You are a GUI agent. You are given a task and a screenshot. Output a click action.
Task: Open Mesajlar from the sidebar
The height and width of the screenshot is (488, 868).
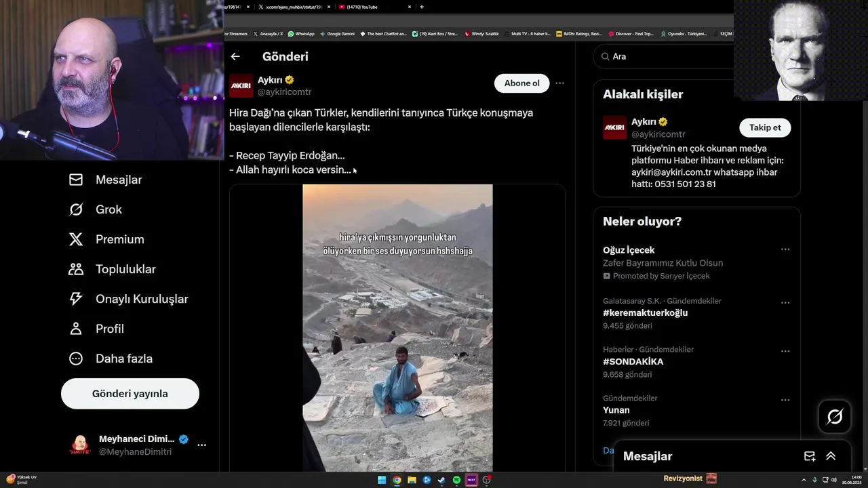click(x=106, y=180)
